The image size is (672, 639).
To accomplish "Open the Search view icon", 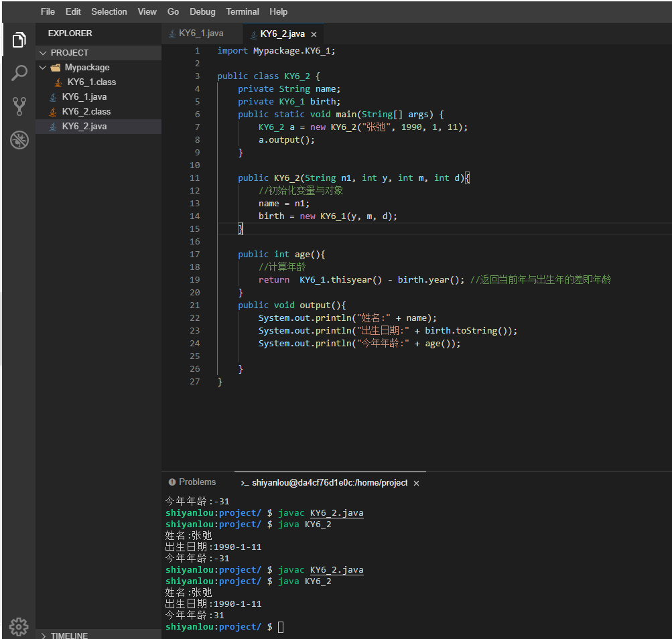I will click(x=19, y=73).
